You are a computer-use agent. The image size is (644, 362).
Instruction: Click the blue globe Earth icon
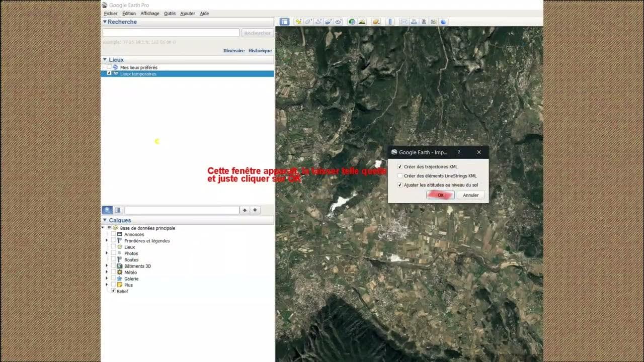tap(443, 22)
